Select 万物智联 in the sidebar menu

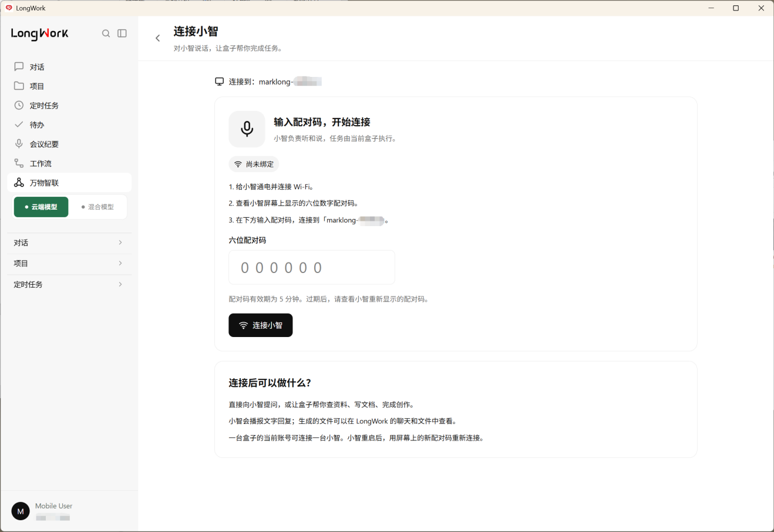pyautogui.click(x=69, y=183)
